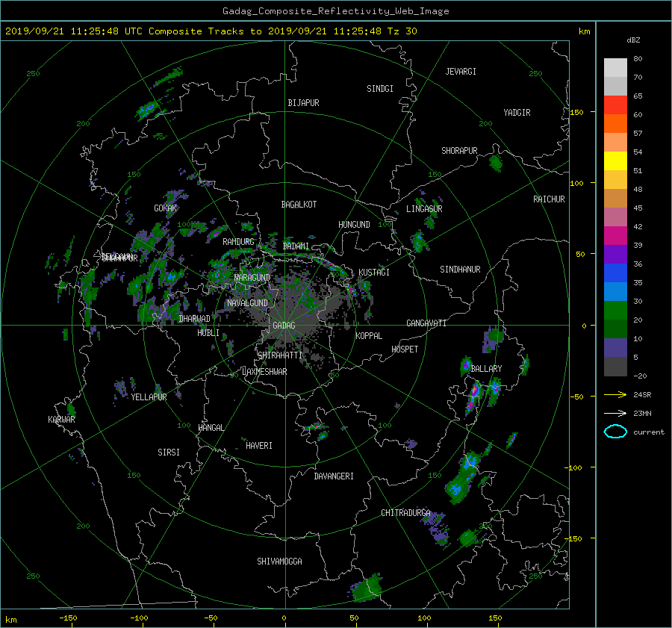Viewport: 672px width, 628px height.
Task: Click the SINDGI city label
Action: (380, 89)
